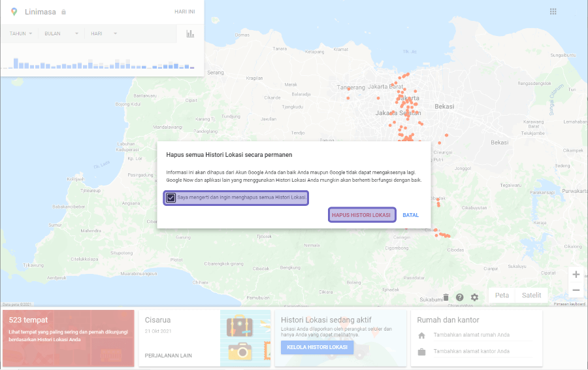Click the lock icon beside Linimasa

click(64, 12)
